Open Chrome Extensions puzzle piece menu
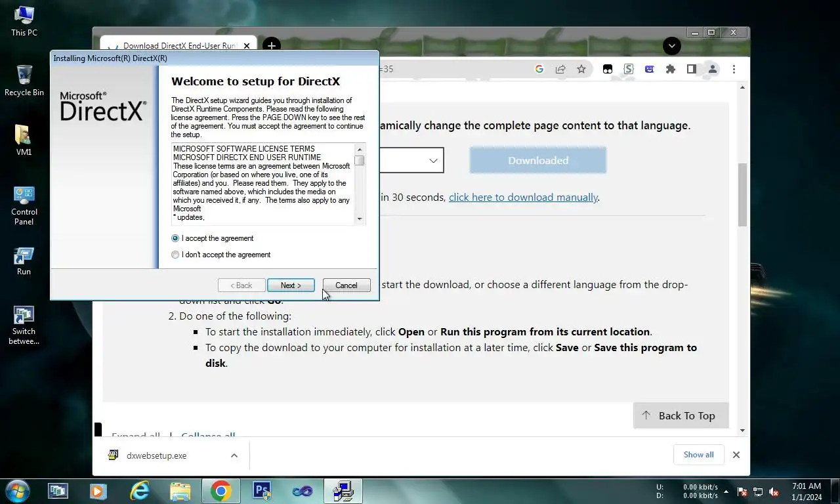 point(671,69)
